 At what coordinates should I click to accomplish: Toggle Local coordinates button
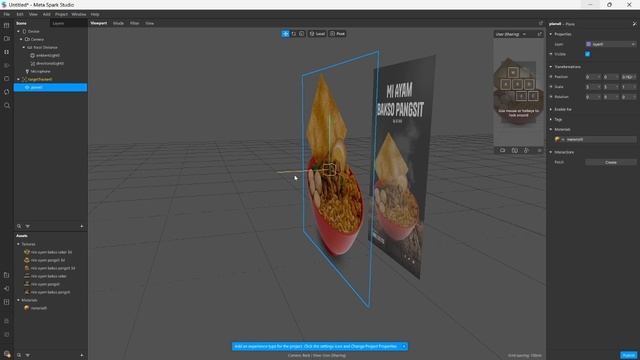pyautogui.click(x=317, y=34)
